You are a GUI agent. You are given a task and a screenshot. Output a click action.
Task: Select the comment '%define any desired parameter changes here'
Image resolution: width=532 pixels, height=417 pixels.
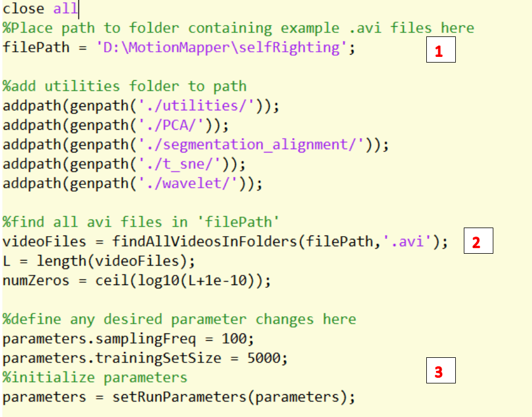coord(180,319)
